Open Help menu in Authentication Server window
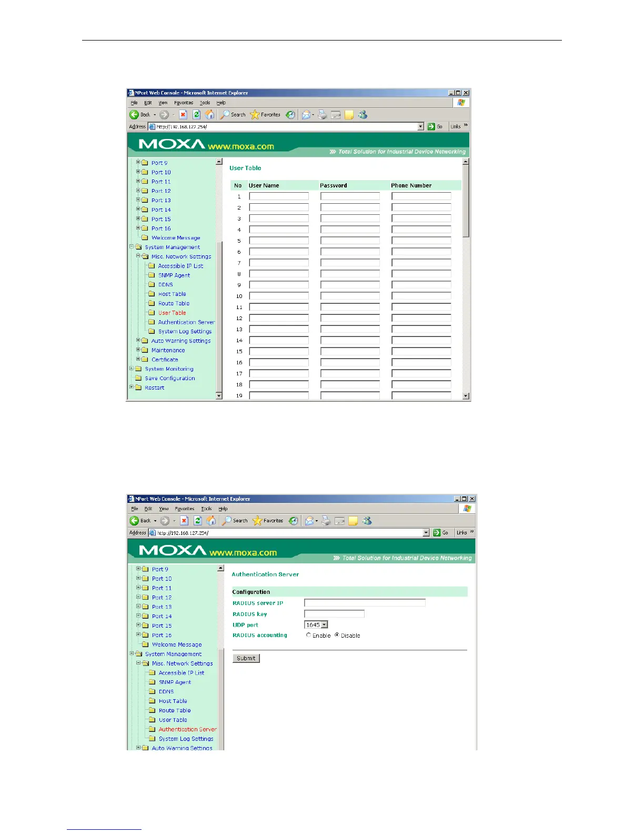The height and width of the screenshot is (834, 644). (223, 509)
